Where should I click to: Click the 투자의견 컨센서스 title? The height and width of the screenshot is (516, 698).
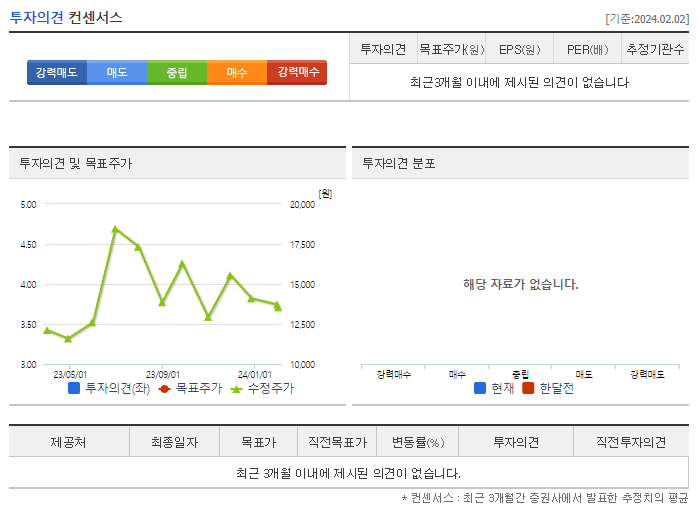coord(66,17)
